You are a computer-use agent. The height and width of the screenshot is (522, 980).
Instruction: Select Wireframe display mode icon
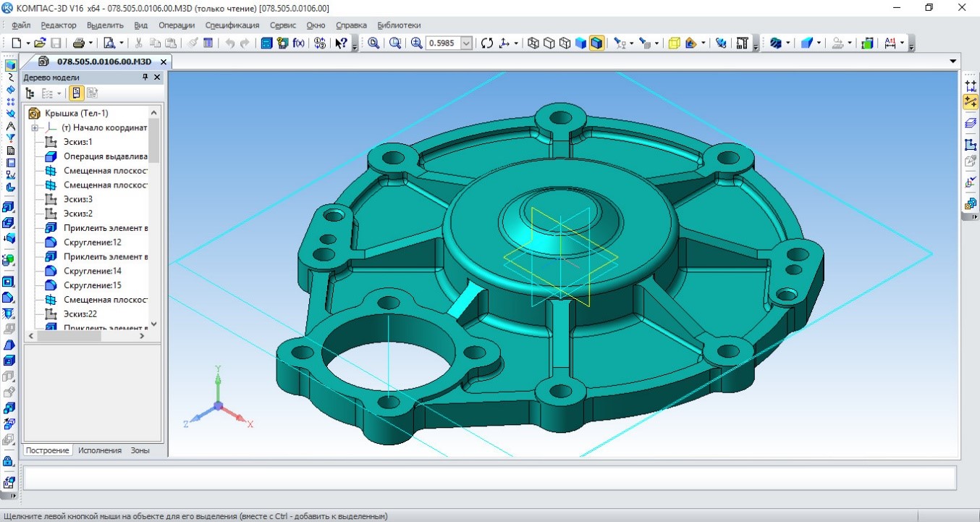tap(533, 43)
